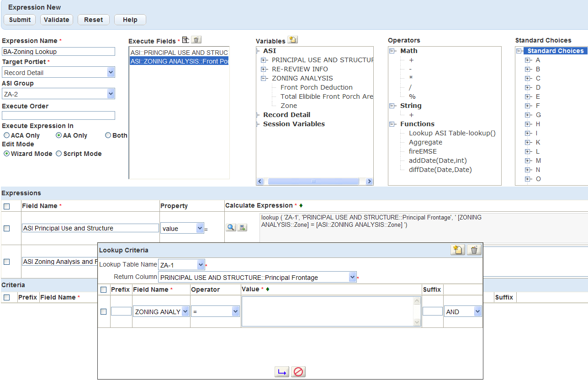The height and width of the screenshot is (380, 588).
Task: Click the trash icon beside Execute Fields
Action: click(196, 40)
